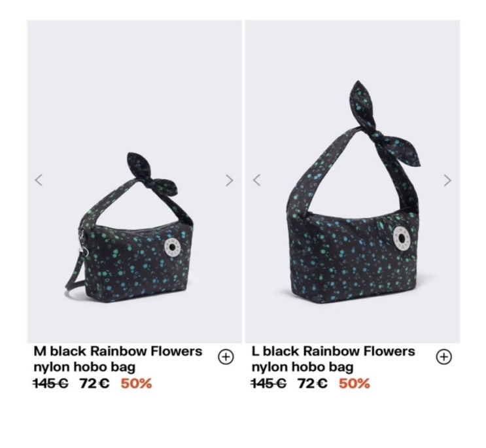The width and height of the screenshot is (486, 448).
Task: Click the 50% discount label on L bag
Action: point(355,383)
